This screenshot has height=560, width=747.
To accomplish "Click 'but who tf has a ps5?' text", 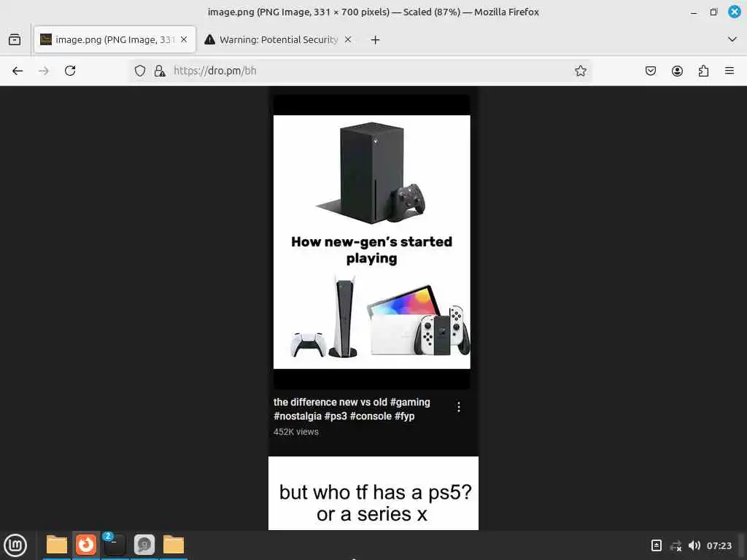I will 376,492.
